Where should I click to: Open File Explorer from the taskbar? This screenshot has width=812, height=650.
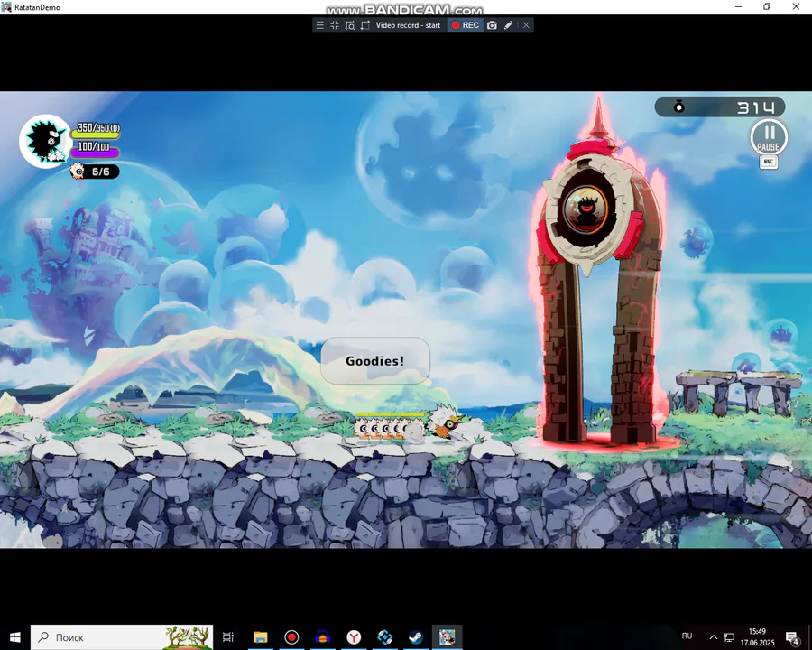[260, 637]
